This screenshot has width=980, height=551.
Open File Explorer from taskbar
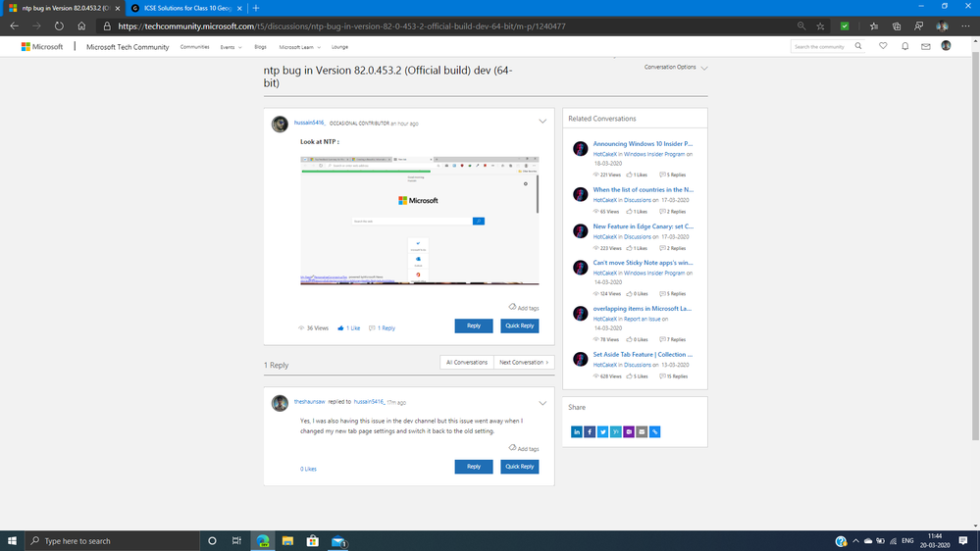tap(287, 541)
